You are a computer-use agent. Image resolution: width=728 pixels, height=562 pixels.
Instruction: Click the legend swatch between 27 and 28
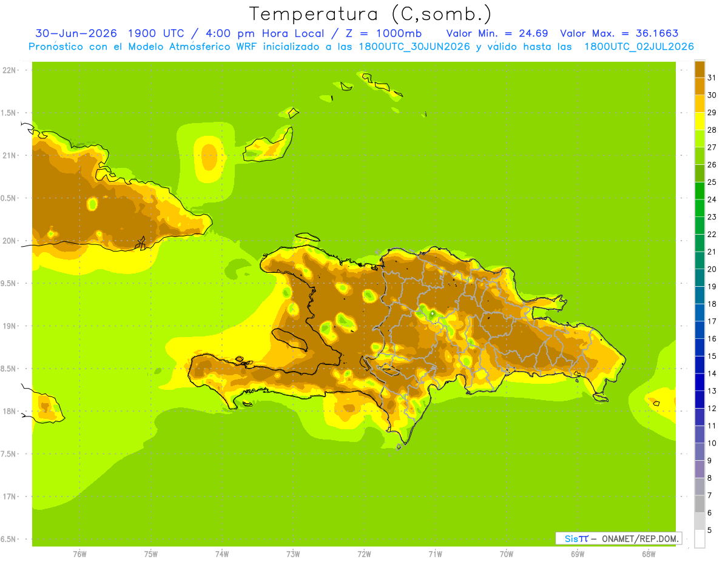(x=699, y=138)
